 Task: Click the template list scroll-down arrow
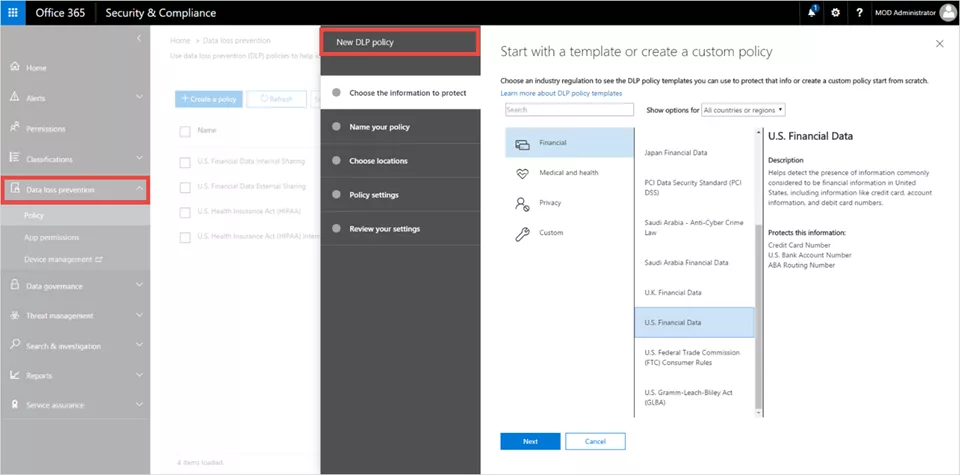pyautogui.click(x=759, y=413)
